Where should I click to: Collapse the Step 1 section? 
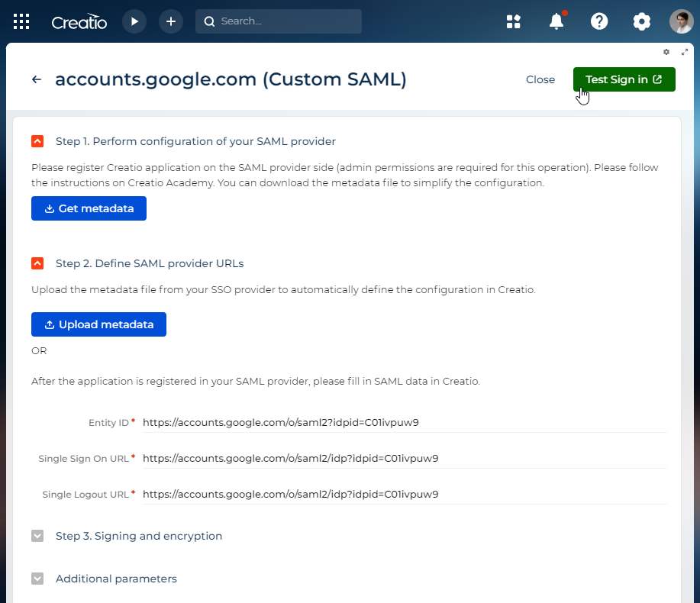(x=37, y=141)
